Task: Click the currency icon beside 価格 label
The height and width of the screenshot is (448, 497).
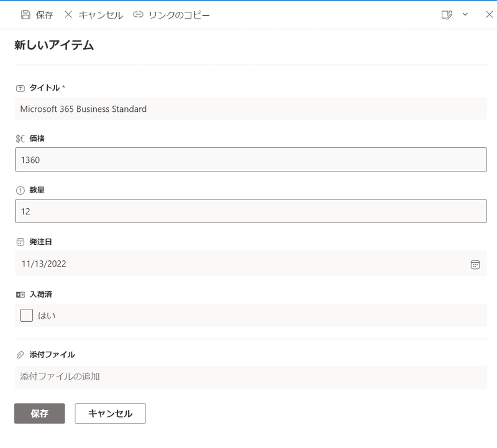Action: coord(21,139)
